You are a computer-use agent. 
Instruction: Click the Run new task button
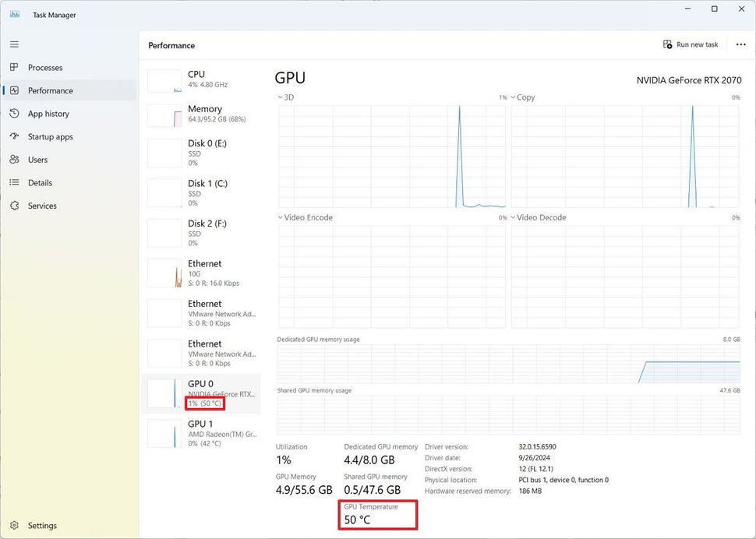tap(691, 44)
